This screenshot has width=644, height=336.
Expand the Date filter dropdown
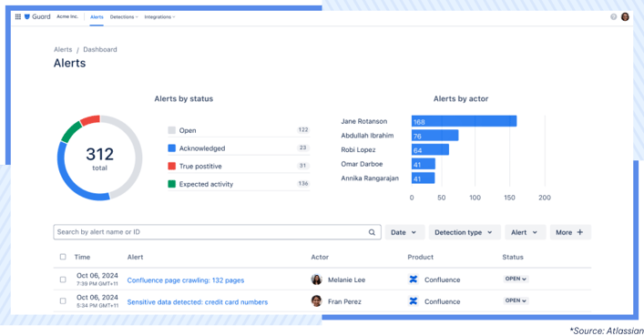coord(404,232)
